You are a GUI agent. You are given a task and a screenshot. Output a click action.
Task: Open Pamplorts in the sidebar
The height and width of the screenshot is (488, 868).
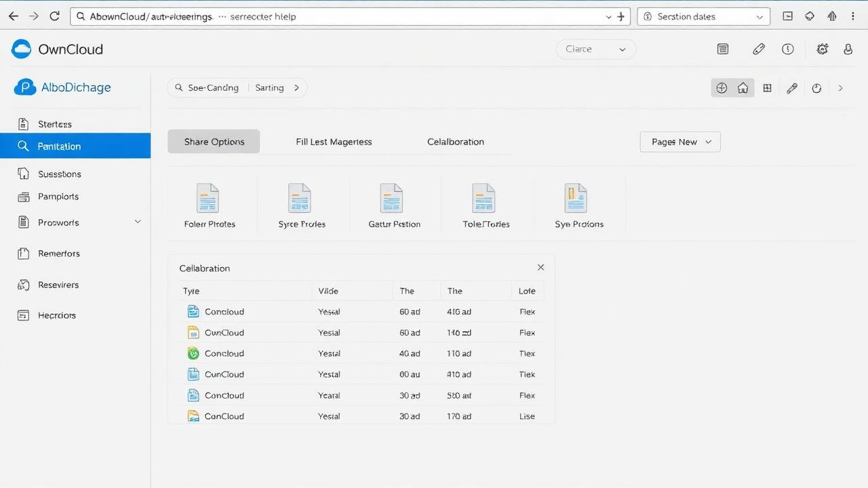[x=75, y=197]
